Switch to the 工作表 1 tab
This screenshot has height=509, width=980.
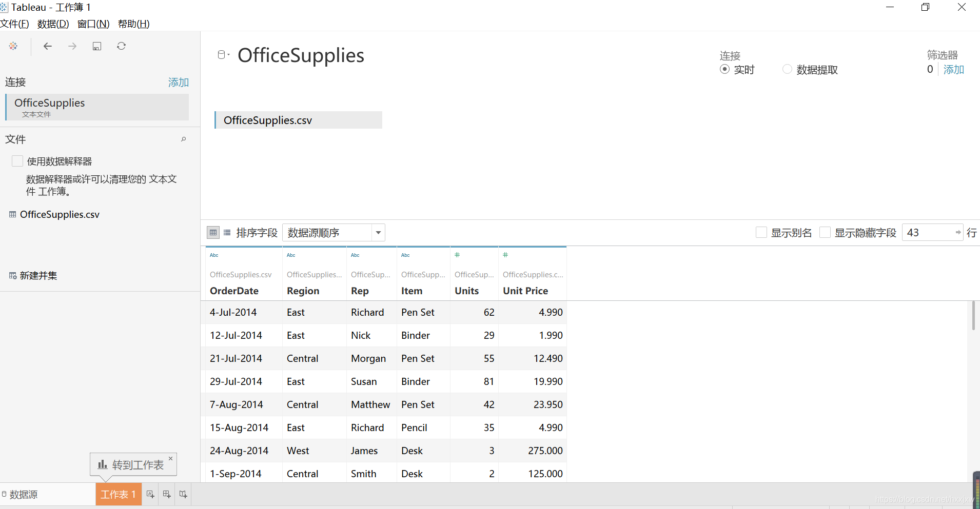point(119,495)
